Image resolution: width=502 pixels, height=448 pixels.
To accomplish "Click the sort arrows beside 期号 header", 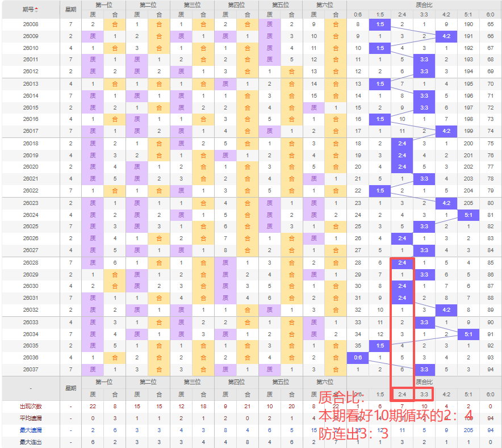I will pyautogui.click(x=37, y=10).
